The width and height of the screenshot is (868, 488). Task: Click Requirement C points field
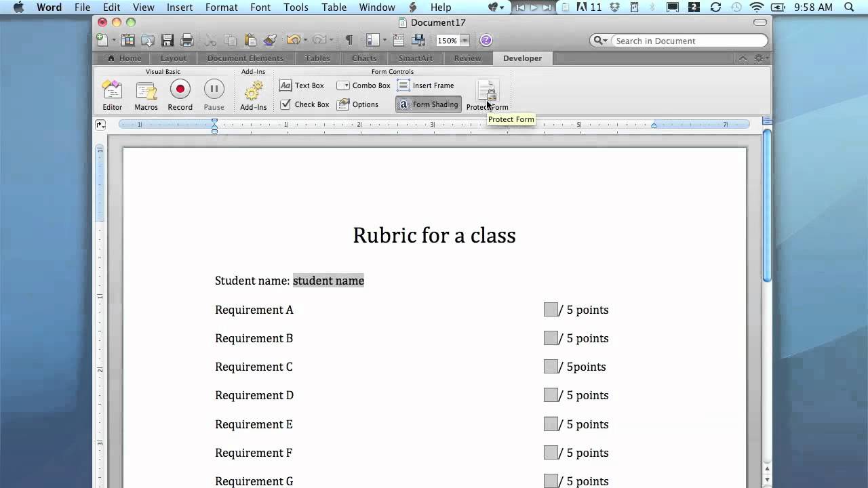(x=551, y=367)
